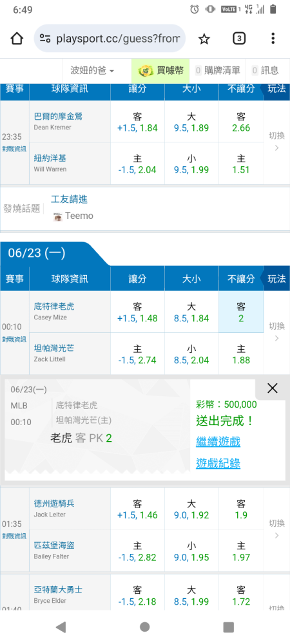
Task: Select 小 9.5, 1.99 under option
Action: (191, 164)
